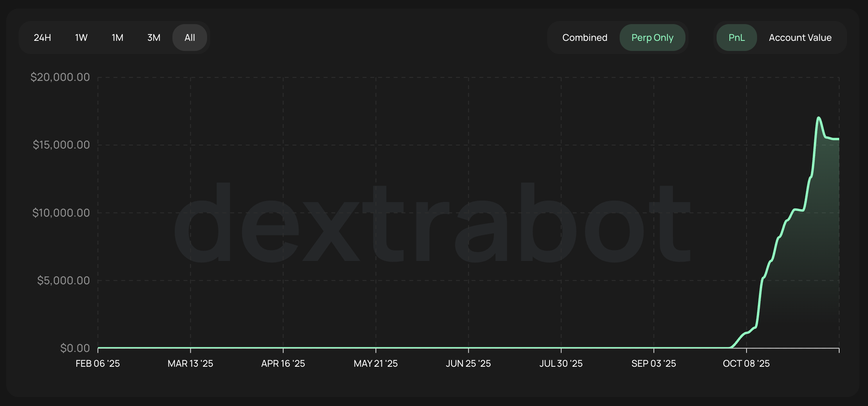Image resolution: width=868 pixels, height=406 pixels.
Task: Click the dextrabot watermark on the chart
Action: [x=432, y=224]
